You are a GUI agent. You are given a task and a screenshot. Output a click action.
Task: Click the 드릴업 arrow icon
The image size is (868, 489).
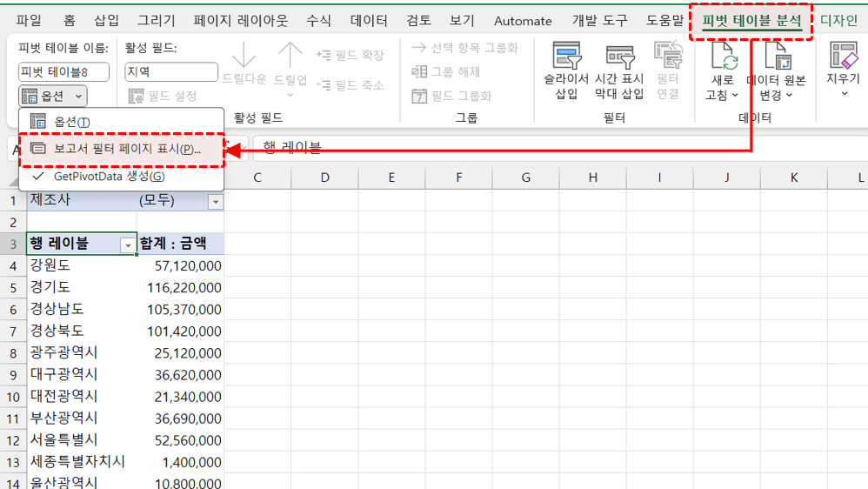click(290, 56)
